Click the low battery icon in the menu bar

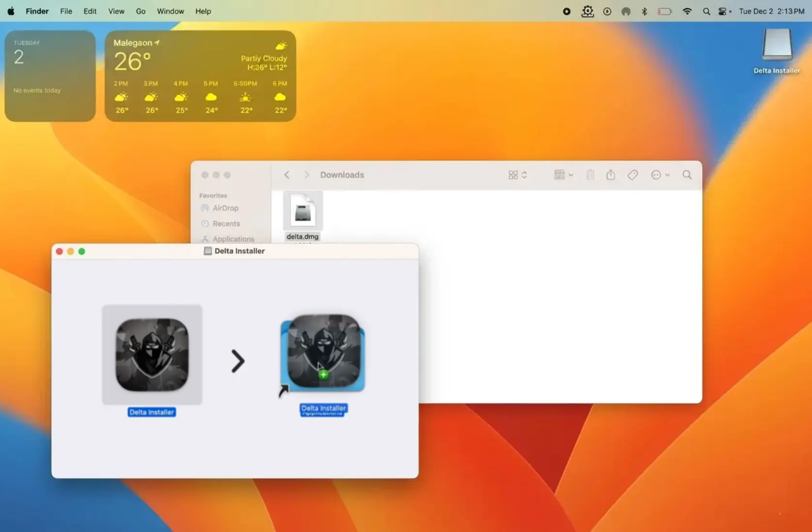tap(664, 11)
